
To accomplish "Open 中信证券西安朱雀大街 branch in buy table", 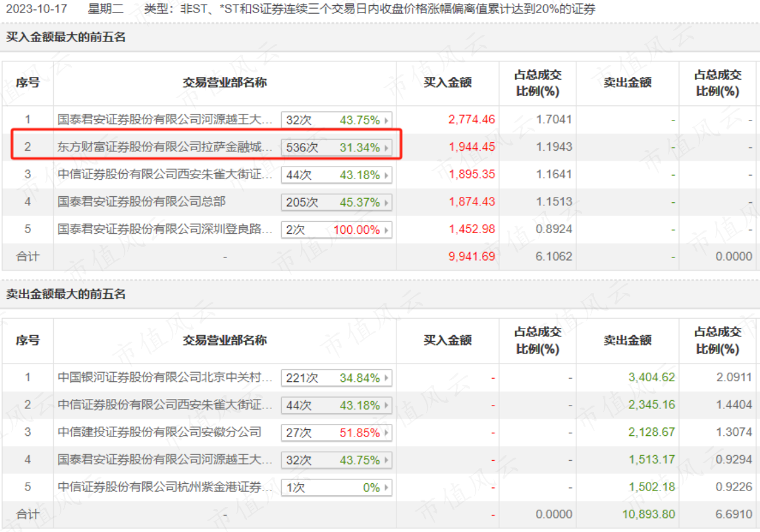I will (165, 174).
